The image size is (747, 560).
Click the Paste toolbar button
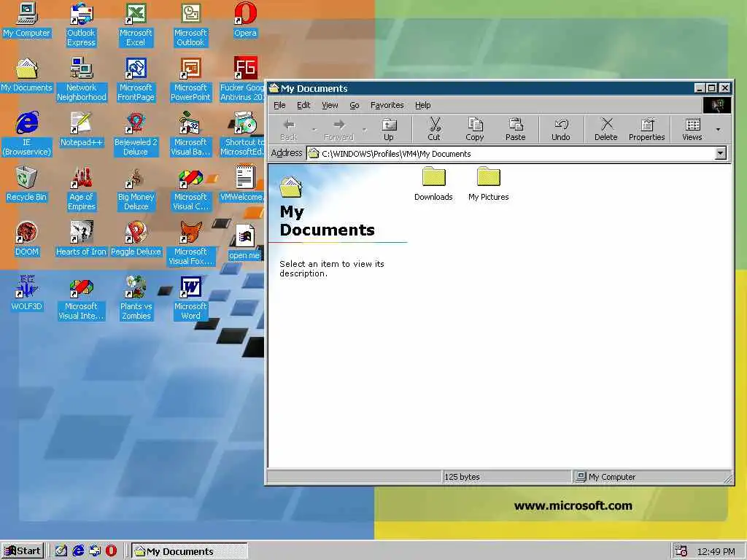[x=516, y=130]
